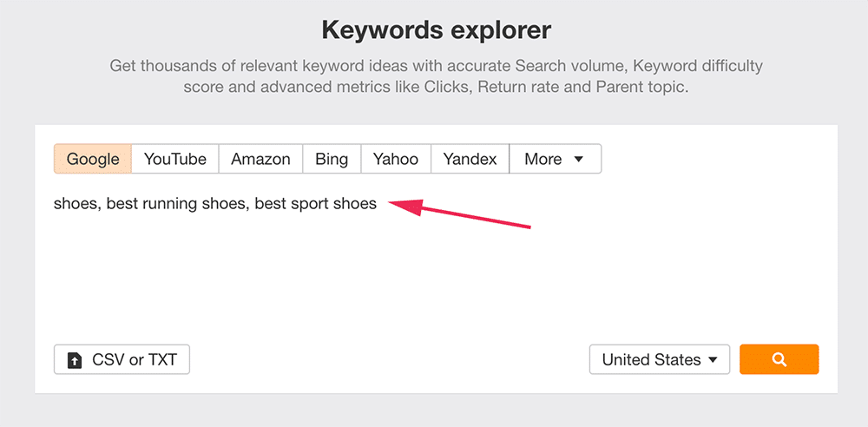Image resolution: width=868 pixels, height=427 pixels.
Task: Click the Keywords explorer heading
Action: pos(436,31)
